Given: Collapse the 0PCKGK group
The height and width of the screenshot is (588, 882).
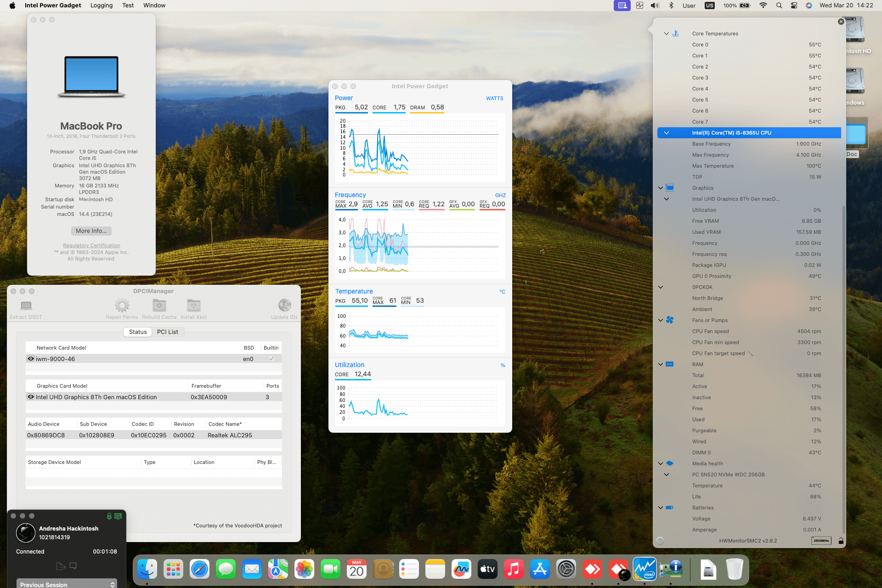Looking at the screenshot, I should tap(661, 287).
